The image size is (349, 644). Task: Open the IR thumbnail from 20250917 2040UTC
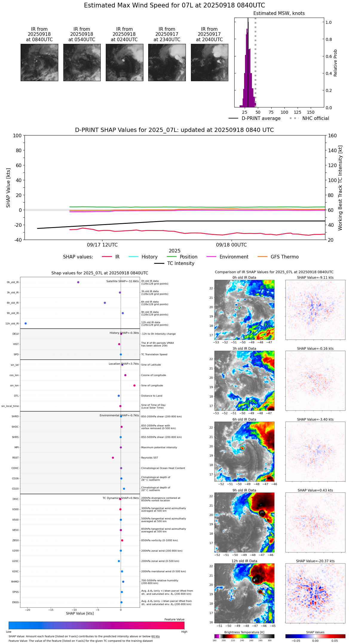click(209, 62)
